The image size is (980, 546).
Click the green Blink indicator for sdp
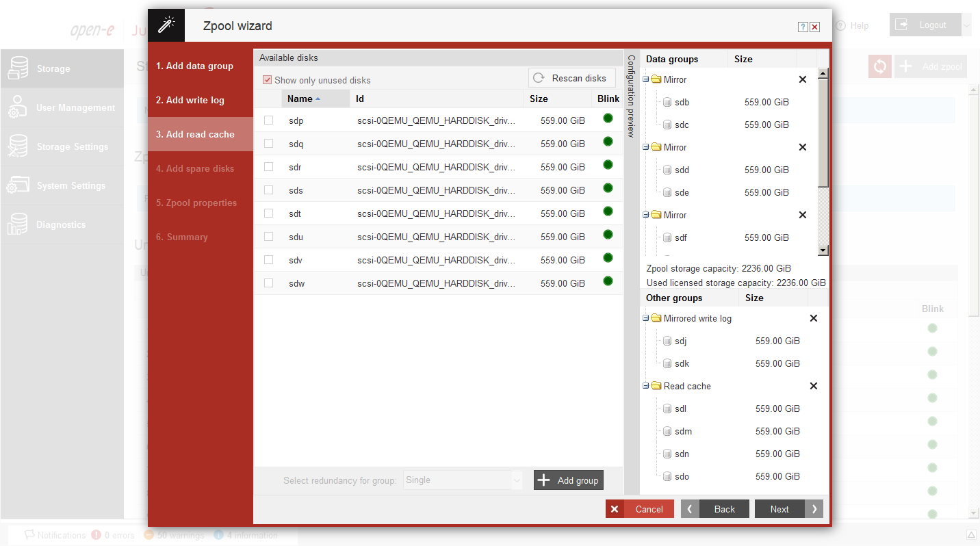pyautogui.click(x=608, y=118)
